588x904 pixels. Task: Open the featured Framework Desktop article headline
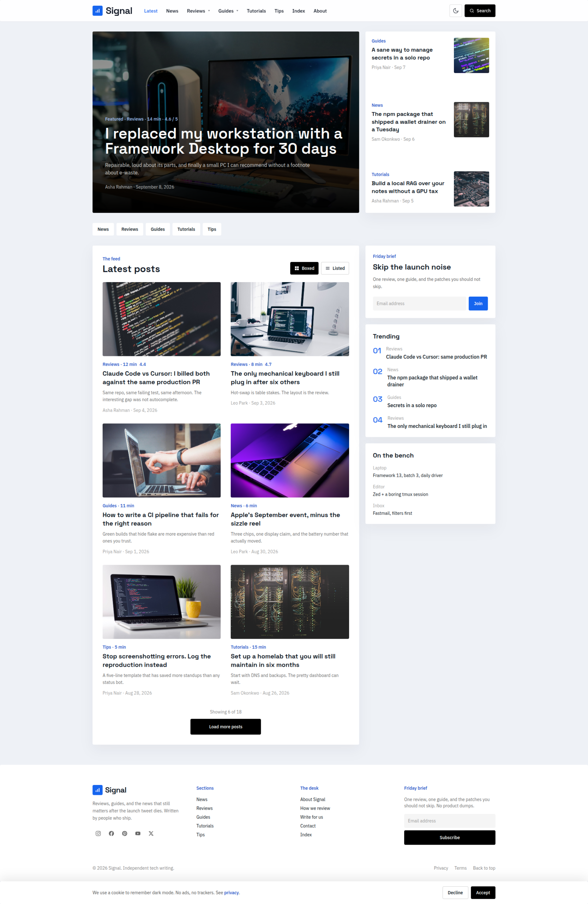[223, 141]
